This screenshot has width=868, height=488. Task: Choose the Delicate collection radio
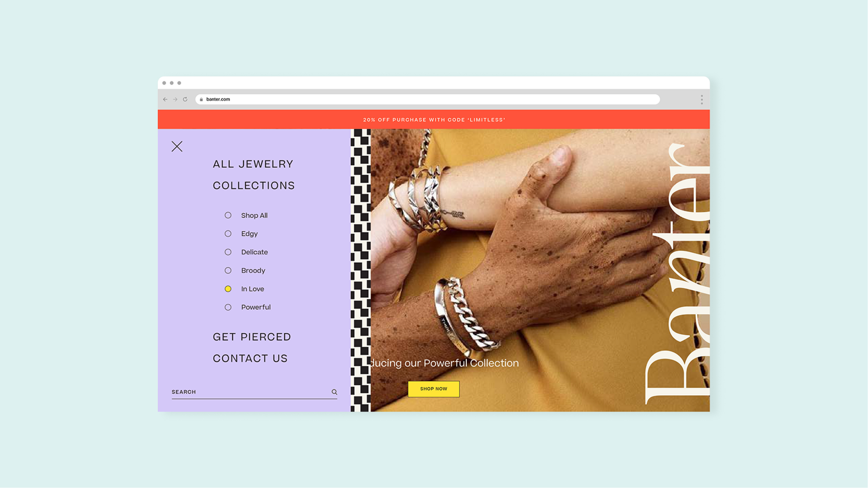coord(228,252)
